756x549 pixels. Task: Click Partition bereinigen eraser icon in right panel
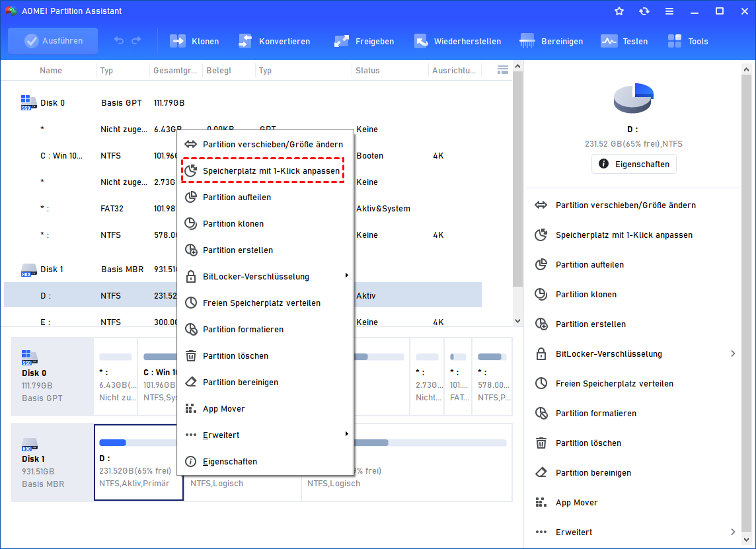tap(541, 473)
